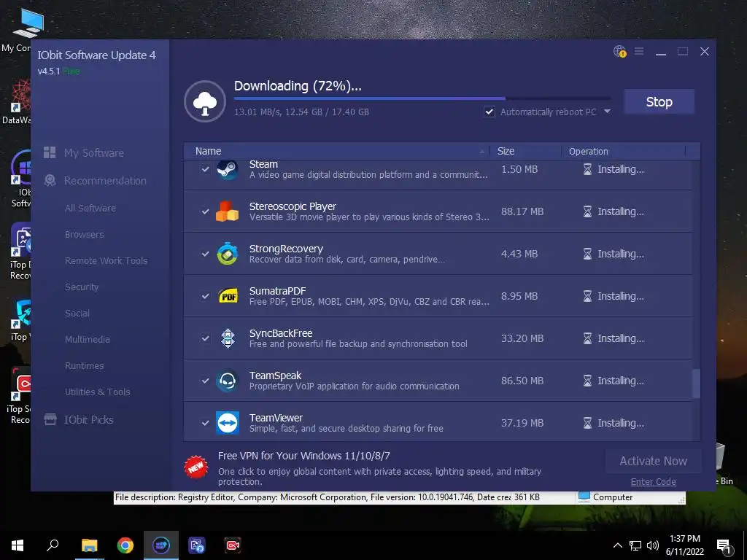Open the hamburger options menu in title bar

point(639,51)
